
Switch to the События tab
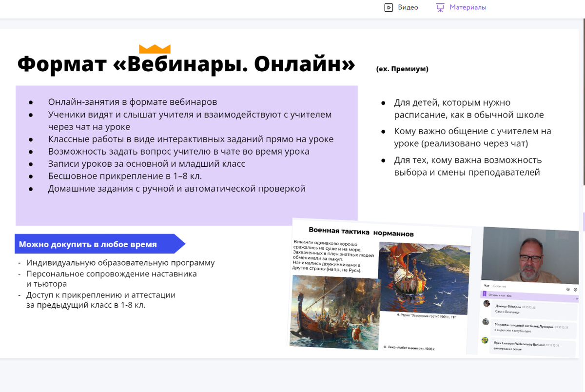tap(500, 286)
